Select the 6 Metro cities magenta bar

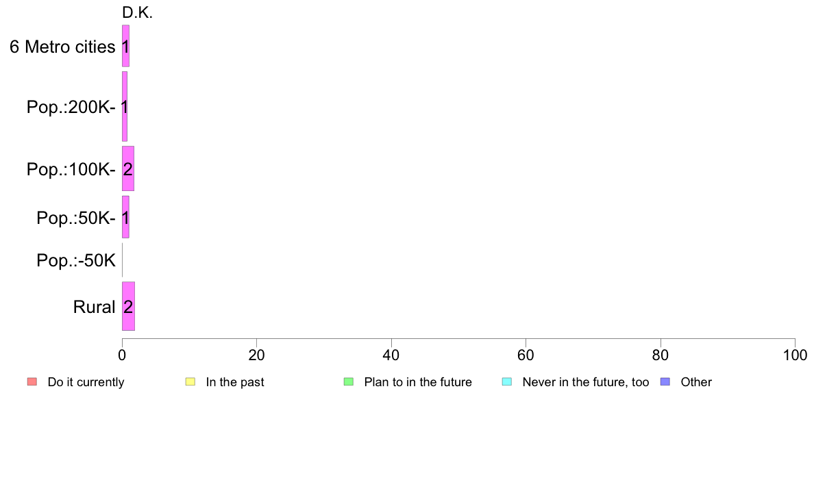pyautogui.click(x=125, y=46)
